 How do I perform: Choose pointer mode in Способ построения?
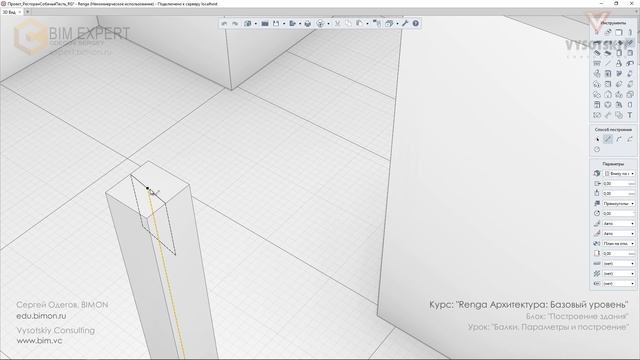tap(597, 139)
